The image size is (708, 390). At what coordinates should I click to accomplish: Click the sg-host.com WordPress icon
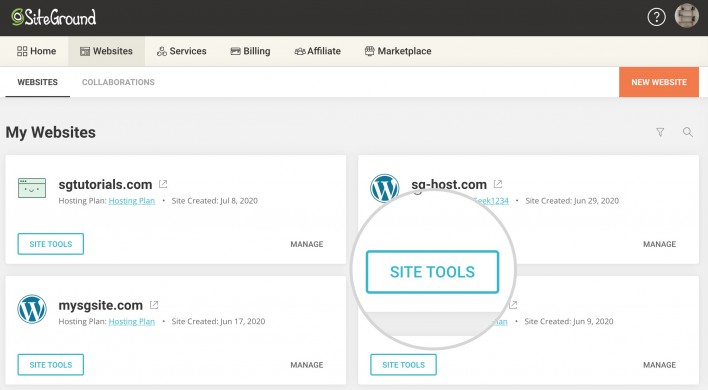click(384, 187)
